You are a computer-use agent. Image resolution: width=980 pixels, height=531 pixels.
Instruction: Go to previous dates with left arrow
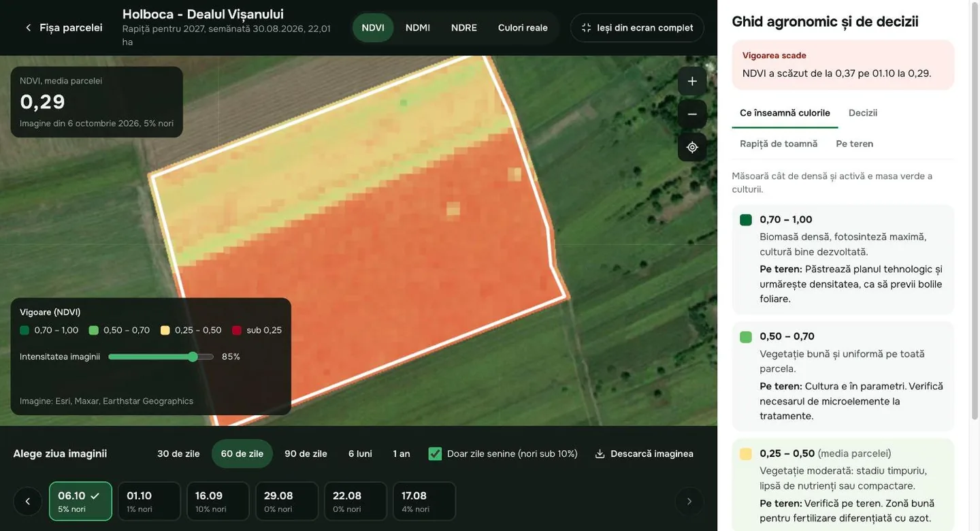tap(28, 502)
